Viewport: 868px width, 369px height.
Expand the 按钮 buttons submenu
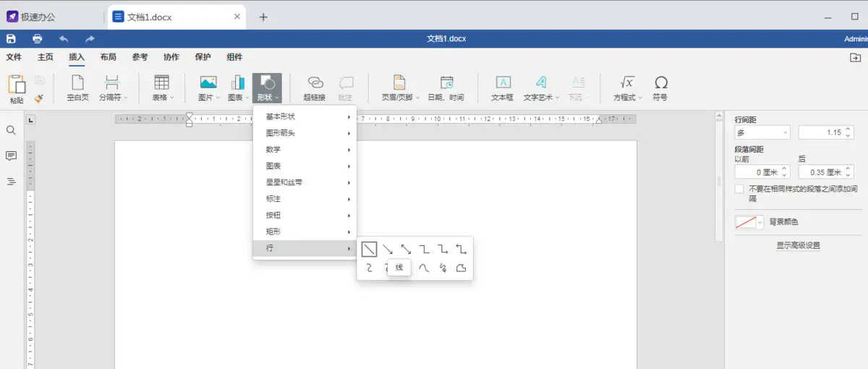[305, 216]
